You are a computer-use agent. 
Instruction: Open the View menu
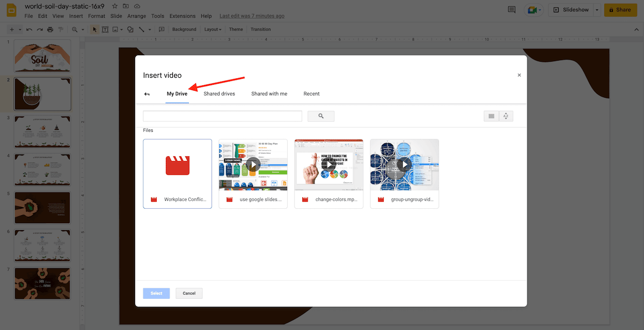pos(58,16)
